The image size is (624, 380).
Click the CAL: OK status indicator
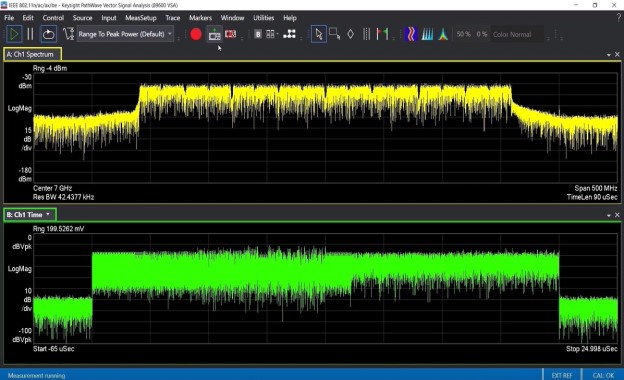(603, 375)
